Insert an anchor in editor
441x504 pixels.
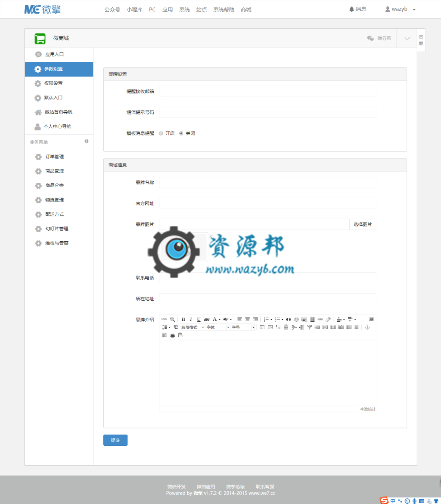[x=367, y=327]
